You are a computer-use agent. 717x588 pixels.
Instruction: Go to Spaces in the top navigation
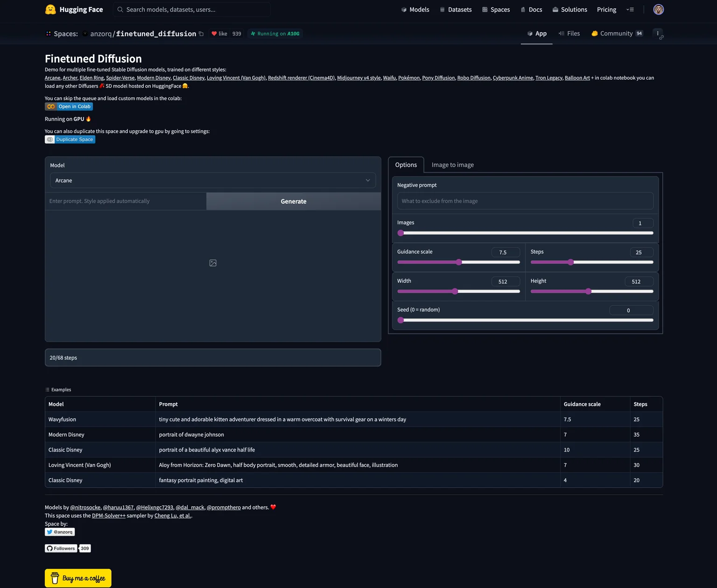tap(496, 9)
